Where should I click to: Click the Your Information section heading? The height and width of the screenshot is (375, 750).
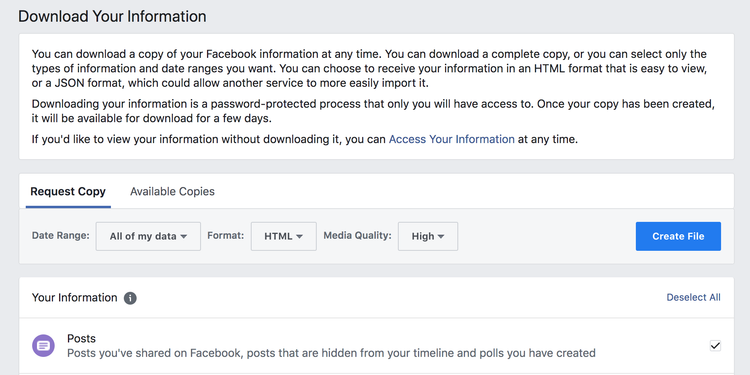pos(75,298)
